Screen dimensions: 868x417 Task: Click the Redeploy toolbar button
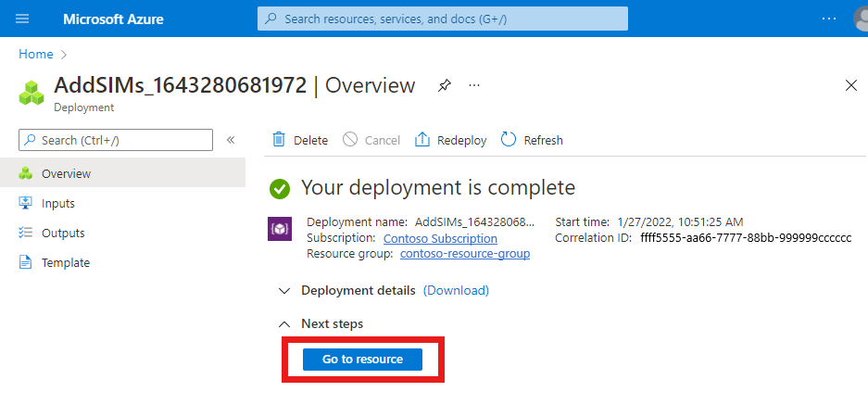click(450, 140)
